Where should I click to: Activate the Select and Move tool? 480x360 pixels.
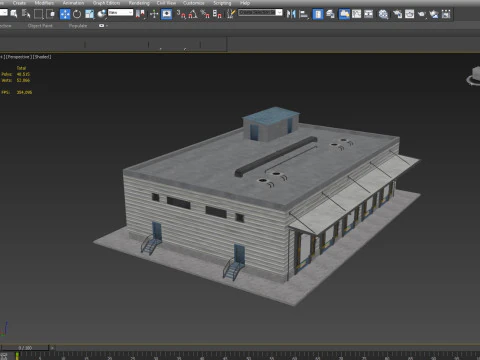[x=65, y=14]
